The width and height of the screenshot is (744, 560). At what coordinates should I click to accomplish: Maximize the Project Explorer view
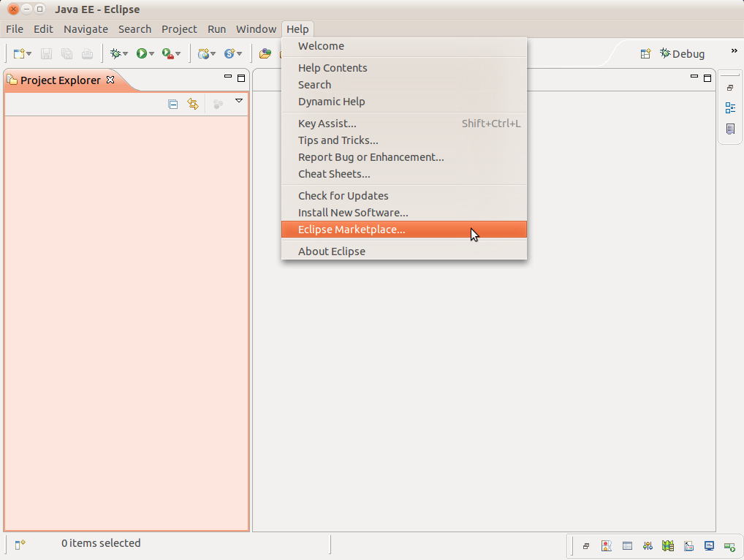241,77
